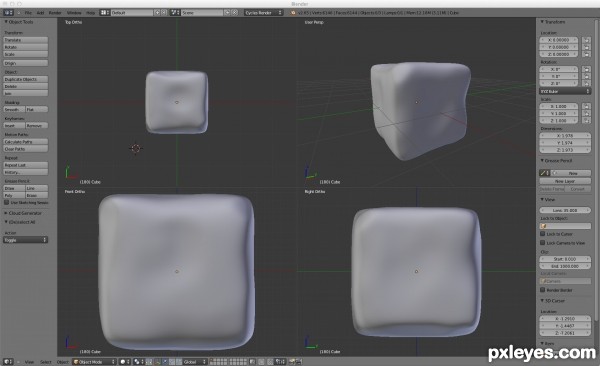Click the Rotate button
600x366 pixels.
26,47
